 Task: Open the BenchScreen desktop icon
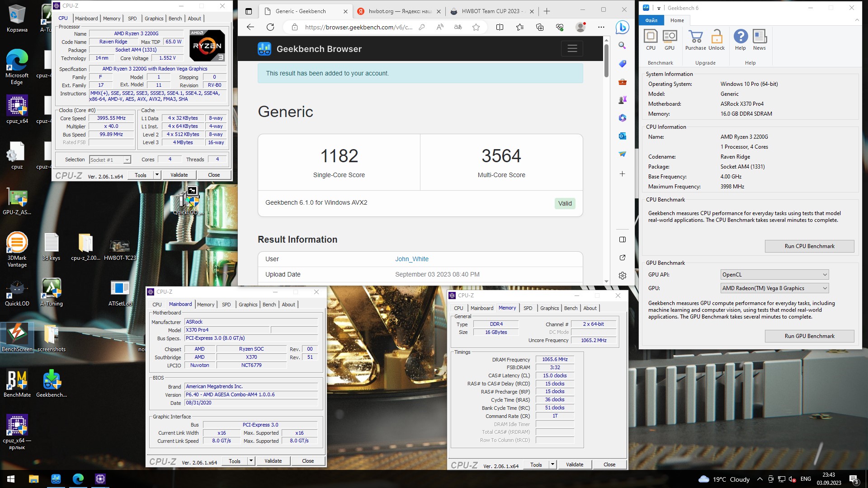tap(17, 338)
